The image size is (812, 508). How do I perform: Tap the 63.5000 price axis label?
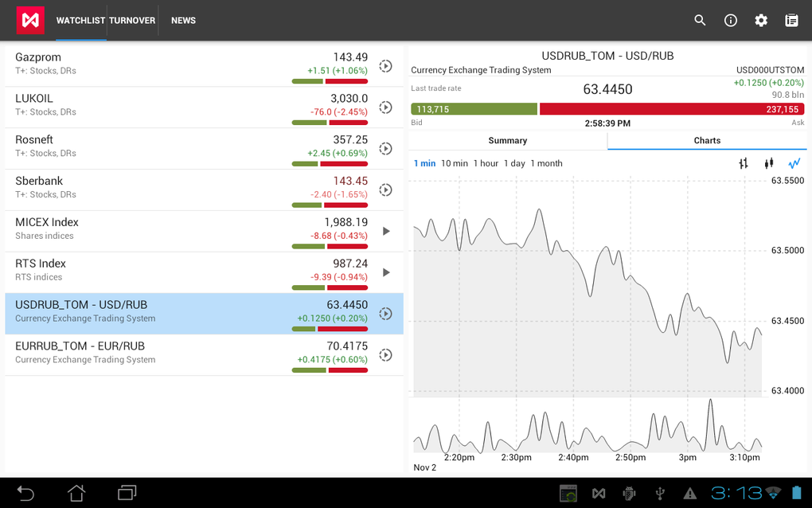click(787, 250)
